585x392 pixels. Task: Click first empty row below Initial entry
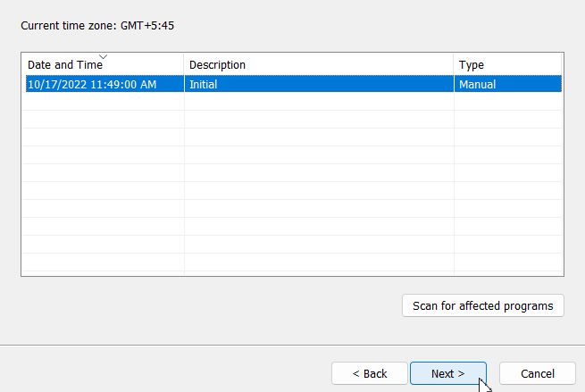[294, 102]
